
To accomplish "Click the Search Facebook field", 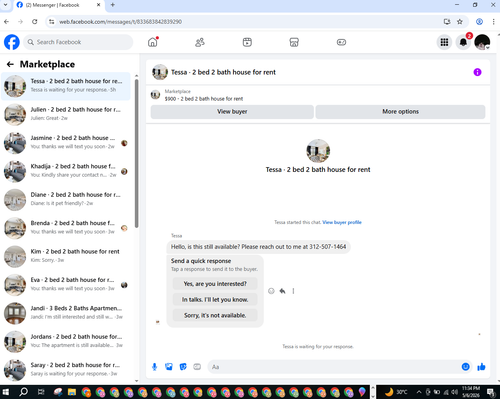I will [78, 42].
